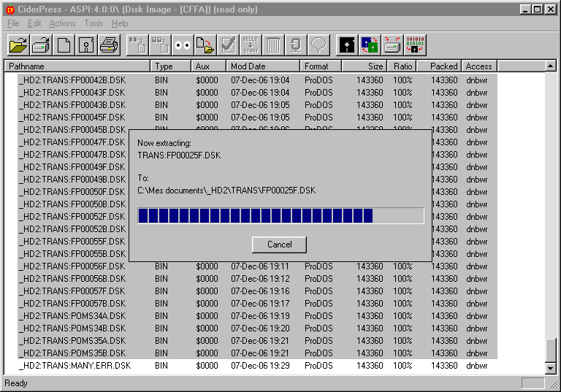The width and height of the screenshot is (561, 392).
Task: Open the Actions menu
Action: [x=62, y=23]
